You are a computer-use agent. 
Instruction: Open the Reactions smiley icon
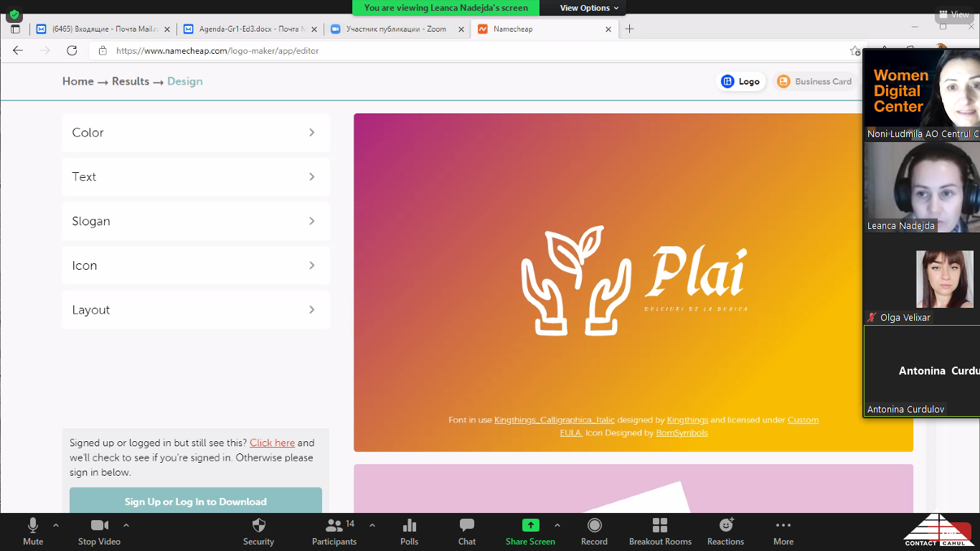[x=725, y=526]
